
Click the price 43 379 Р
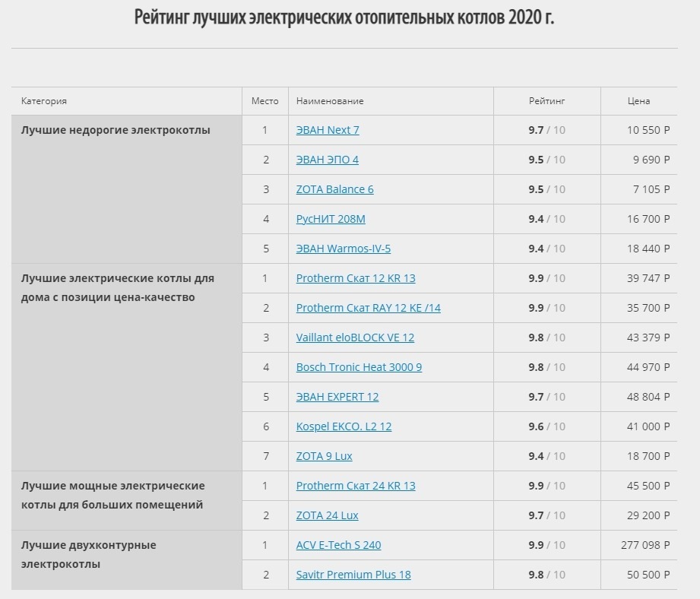coord(648,338)
